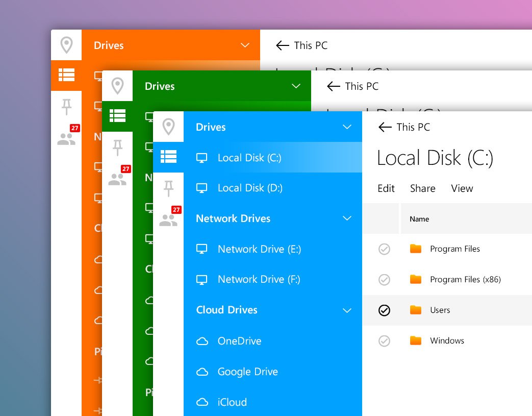Click the Users folder icon

[x=416, y=310]
